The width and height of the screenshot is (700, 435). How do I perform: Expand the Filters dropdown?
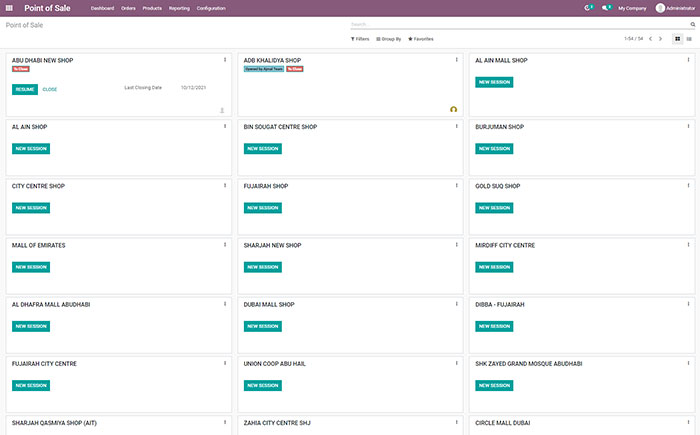360,39
